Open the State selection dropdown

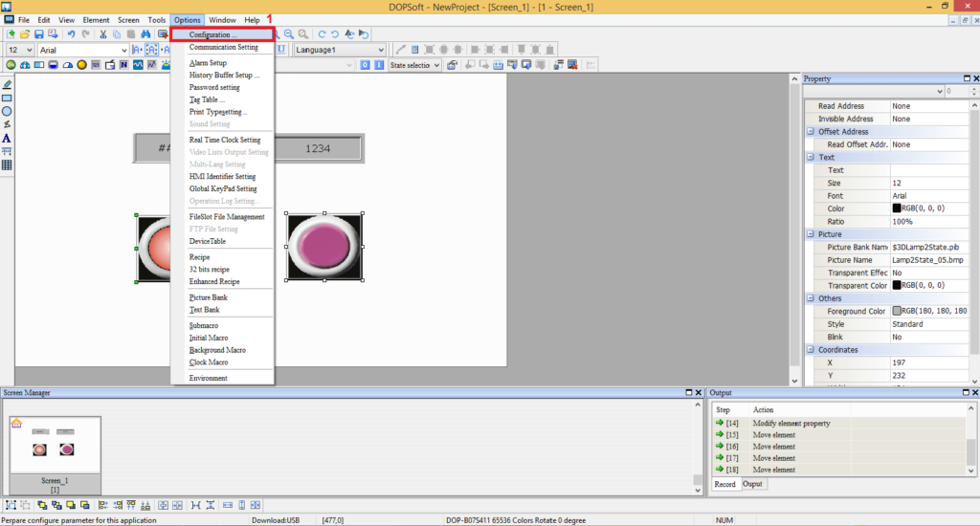(436, 65)
